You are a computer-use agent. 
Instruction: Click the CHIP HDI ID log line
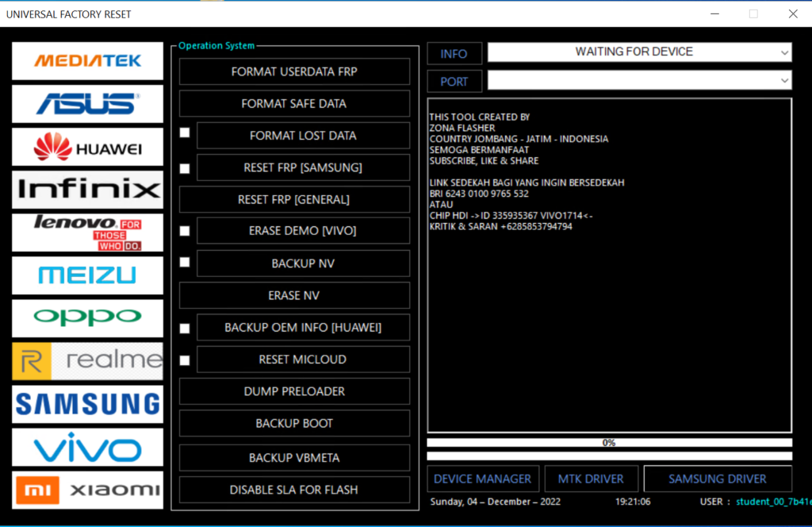point(511,216)
